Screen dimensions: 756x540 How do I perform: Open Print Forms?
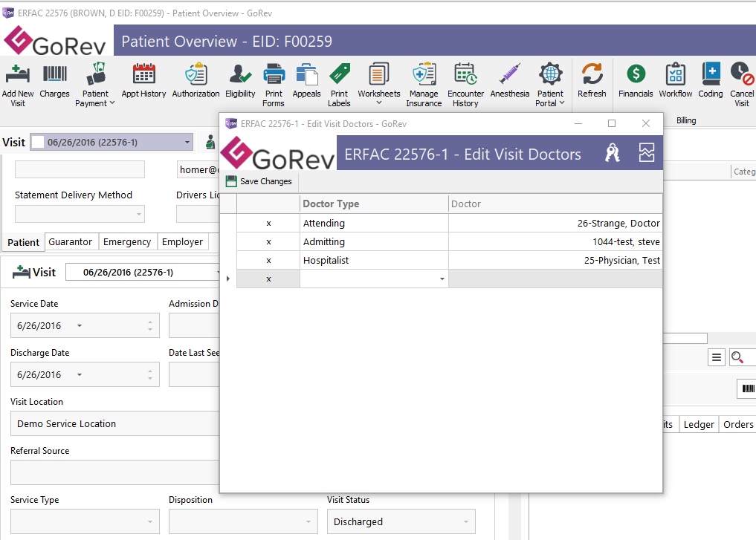click(x=274, y=85)
